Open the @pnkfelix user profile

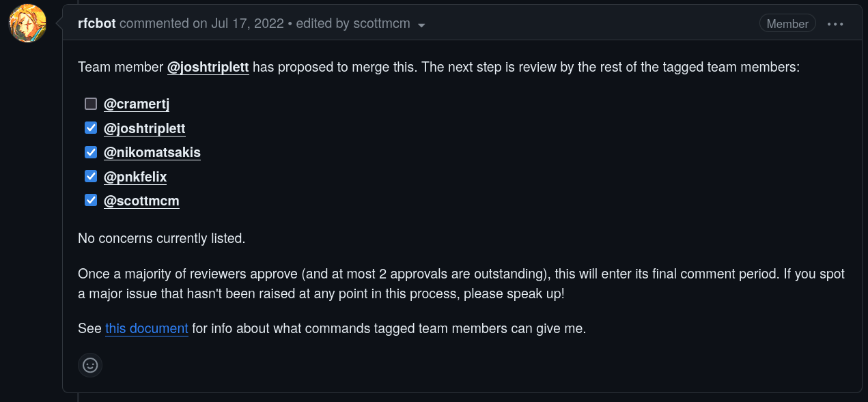point(135,177)
